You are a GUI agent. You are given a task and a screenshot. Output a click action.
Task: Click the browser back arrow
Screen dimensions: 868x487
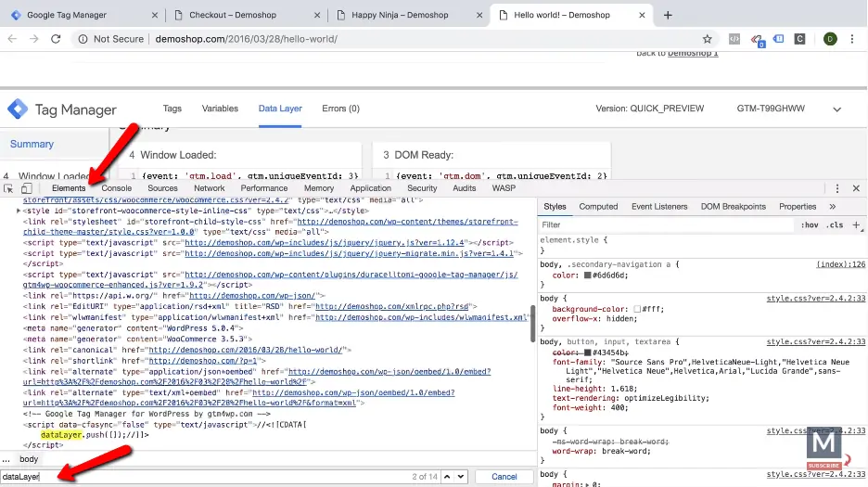coord(12,39)
